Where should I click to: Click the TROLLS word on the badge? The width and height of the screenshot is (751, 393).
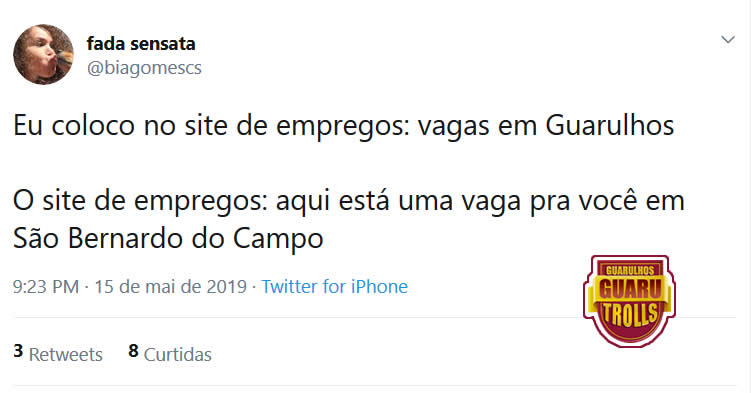coord(630,316)
